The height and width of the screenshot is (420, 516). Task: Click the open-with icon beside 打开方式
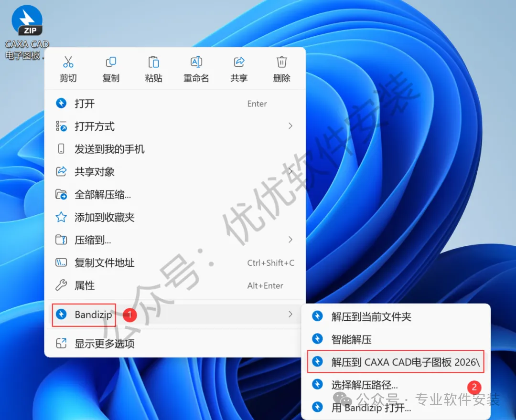[x=61, y=126]
